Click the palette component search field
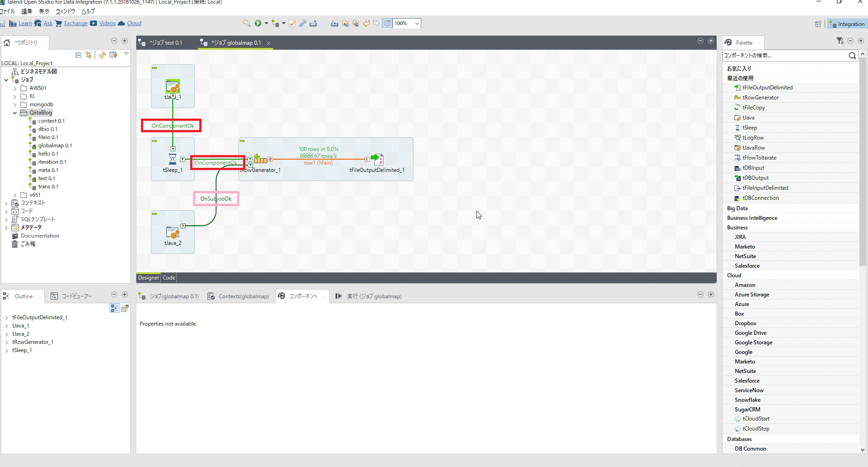The width and height of the screenshot is (868, 467). (785, 56)
